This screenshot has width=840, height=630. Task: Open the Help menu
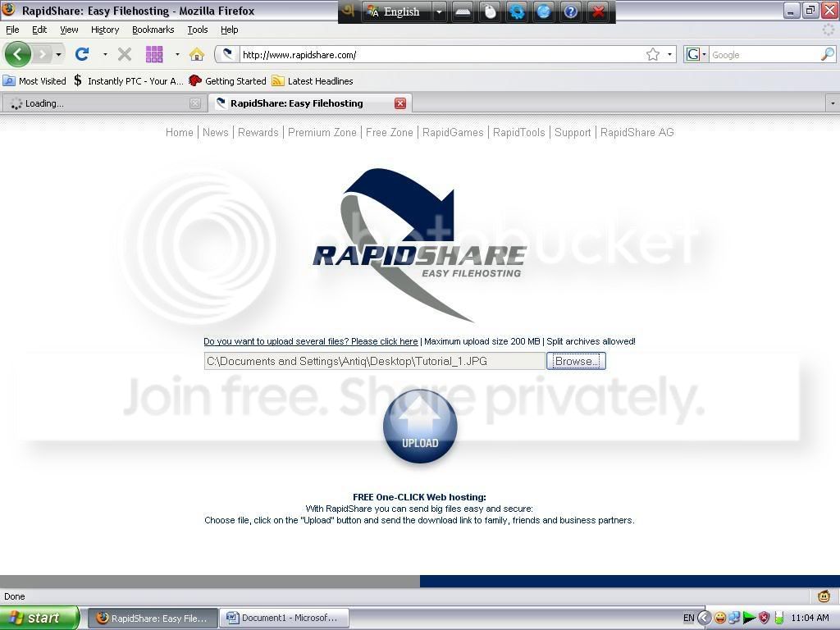(230, 30)
